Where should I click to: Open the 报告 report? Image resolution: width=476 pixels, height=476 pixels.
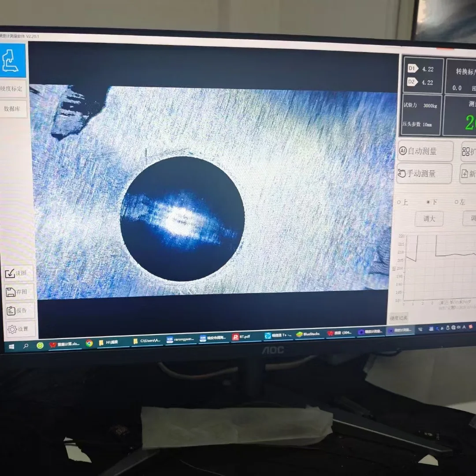point(19,311)
